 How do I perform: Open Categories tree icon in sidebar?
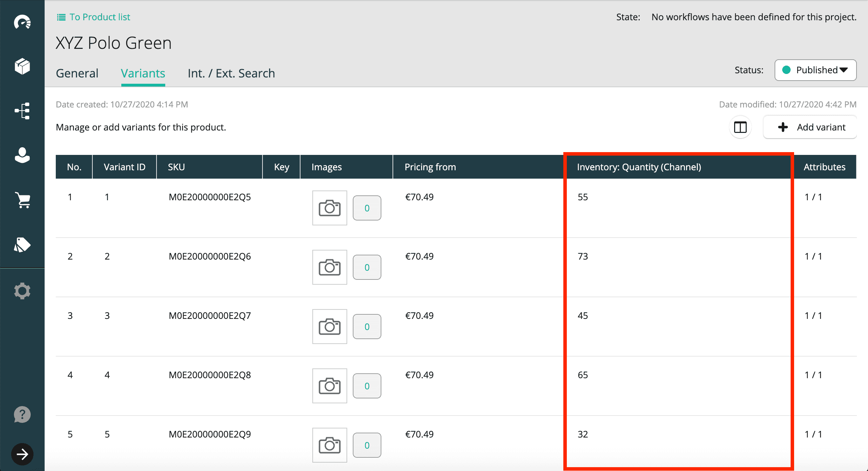22,111
